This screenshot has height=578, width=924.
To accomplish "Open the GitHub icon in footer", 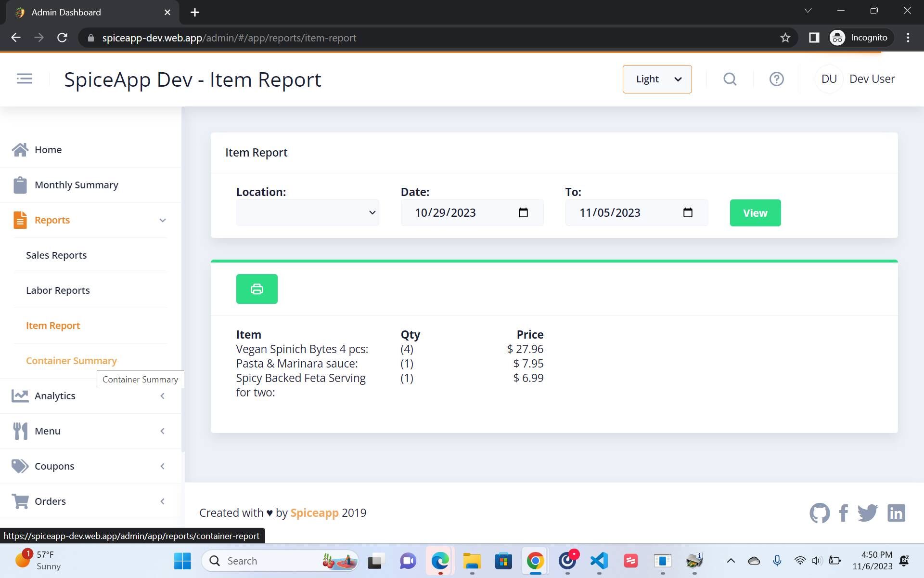I will (x=820, y=513).
